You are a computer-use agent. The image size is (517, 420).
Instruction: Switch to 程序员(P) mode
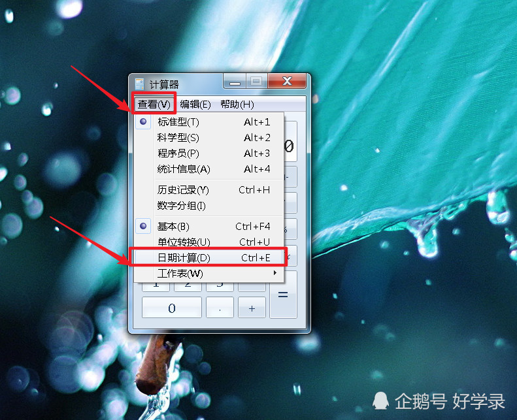click(209, 153)
